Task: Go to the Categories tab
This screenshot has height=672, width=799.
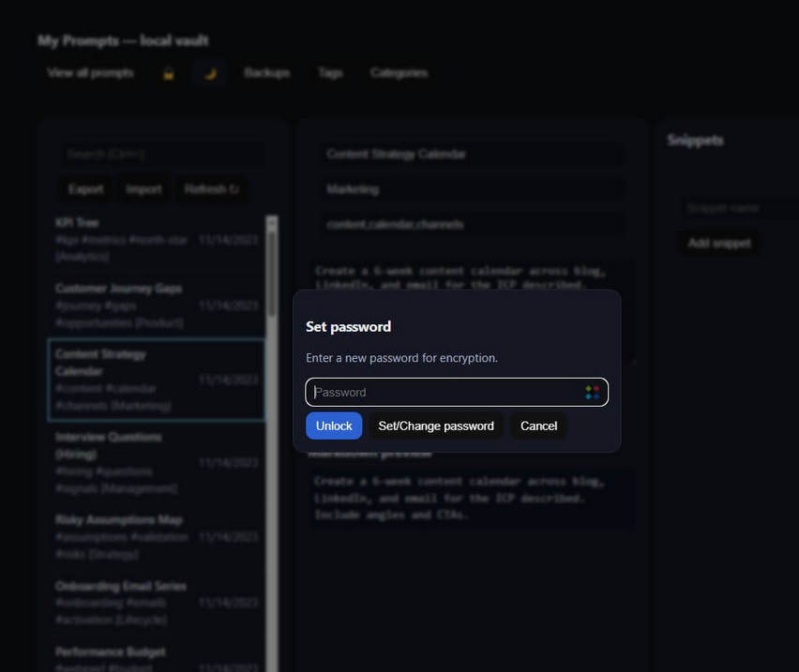Action: pyautogui.click(x=399, y=73)
